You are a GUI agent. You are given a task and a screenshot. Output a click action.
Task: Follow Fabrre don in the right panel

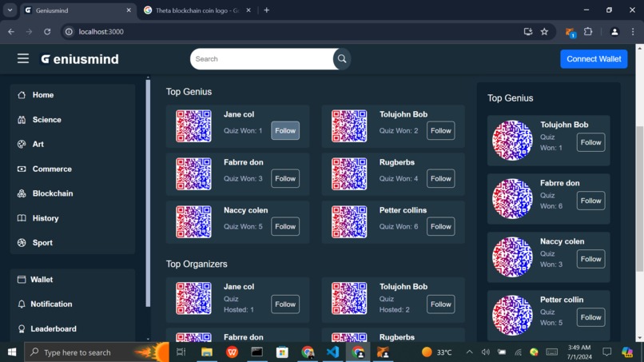point(590,201)
